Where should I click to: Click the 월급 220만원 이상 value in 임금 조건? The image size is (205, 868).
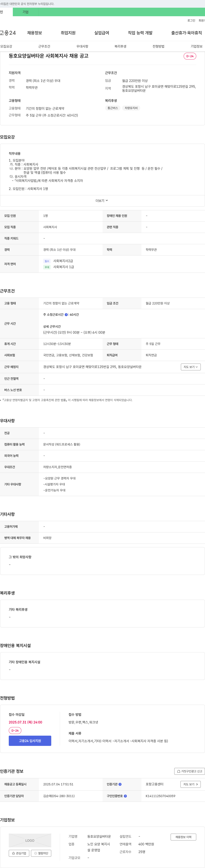[x=158, y=303]
